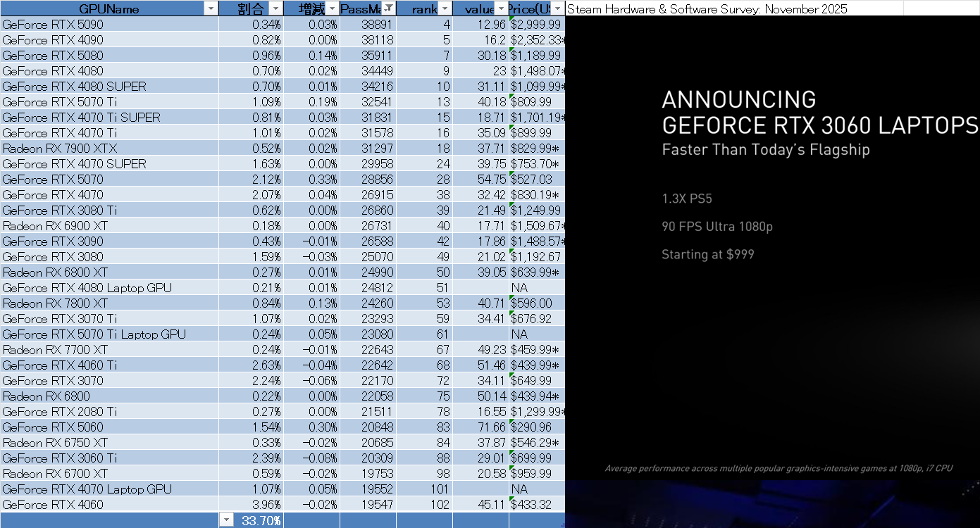Select PassMark score 38118 for RTX 4090

368,40
